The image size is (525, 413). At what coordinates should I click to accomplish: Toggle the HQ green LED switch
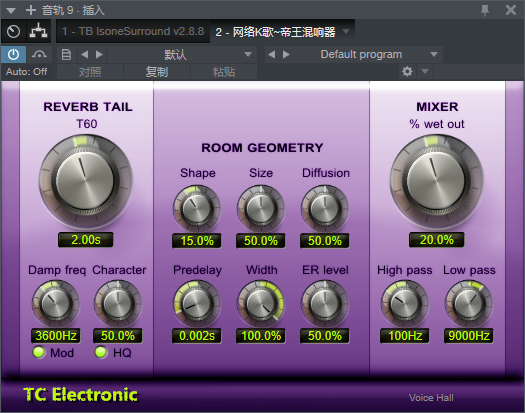tap(101, 352)
